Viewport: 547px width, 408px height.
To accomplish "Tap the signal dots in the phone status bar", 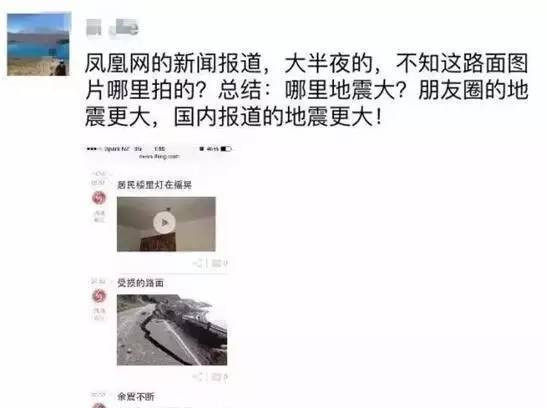I will [93, 149].
